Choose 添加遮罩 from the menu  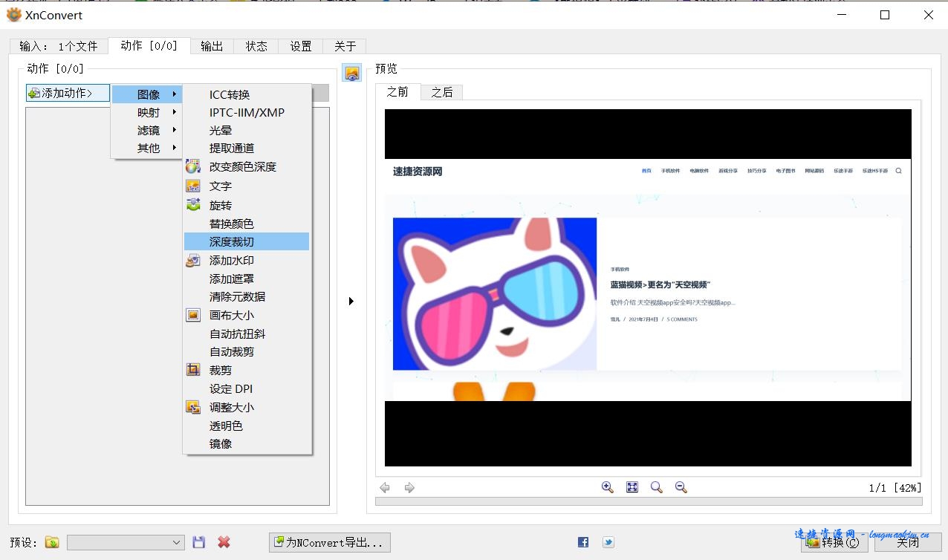247,279
